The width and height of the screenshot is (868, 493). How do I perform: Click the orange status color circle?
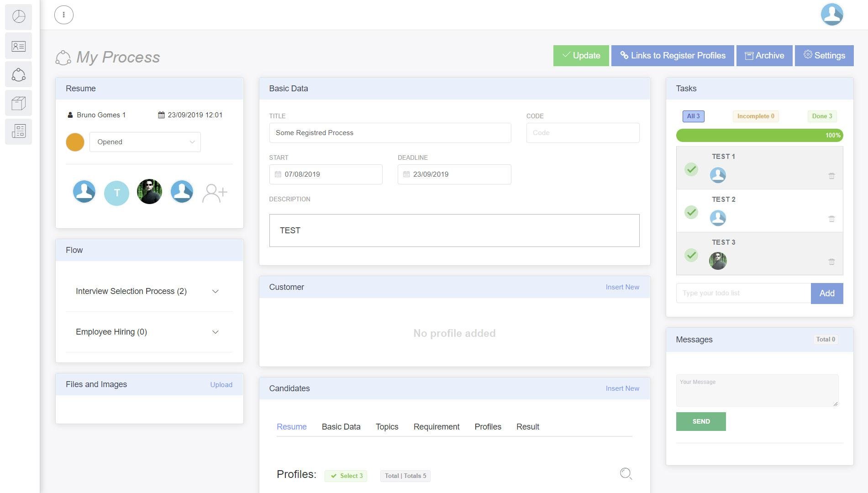pos(75,142)
